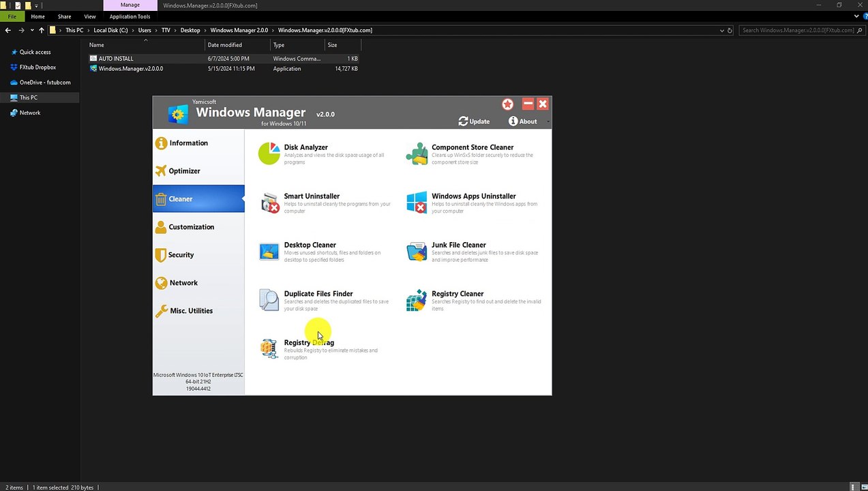Click Cleaner trash bin sidebar icon
Image resolution: width=868 pixels, height=491 pixels.
pos(161,199)
